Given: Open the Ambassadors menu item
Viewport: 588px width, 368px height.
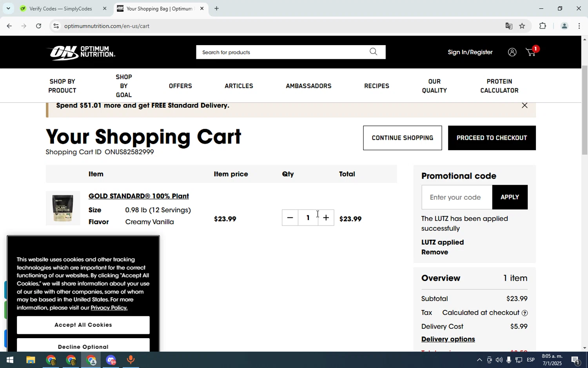Looking at the screenshot, I should (309, 86).
